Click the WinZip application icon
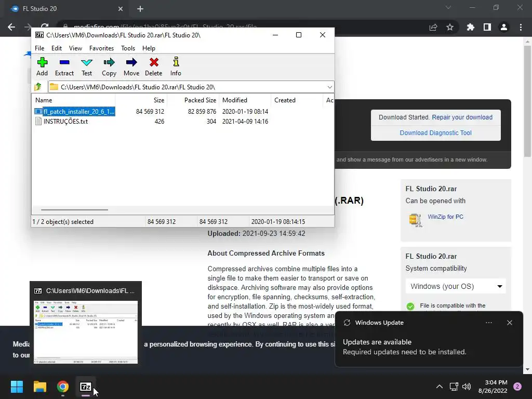The width and height of the screenshot is (532, 399). coord(415,220)
